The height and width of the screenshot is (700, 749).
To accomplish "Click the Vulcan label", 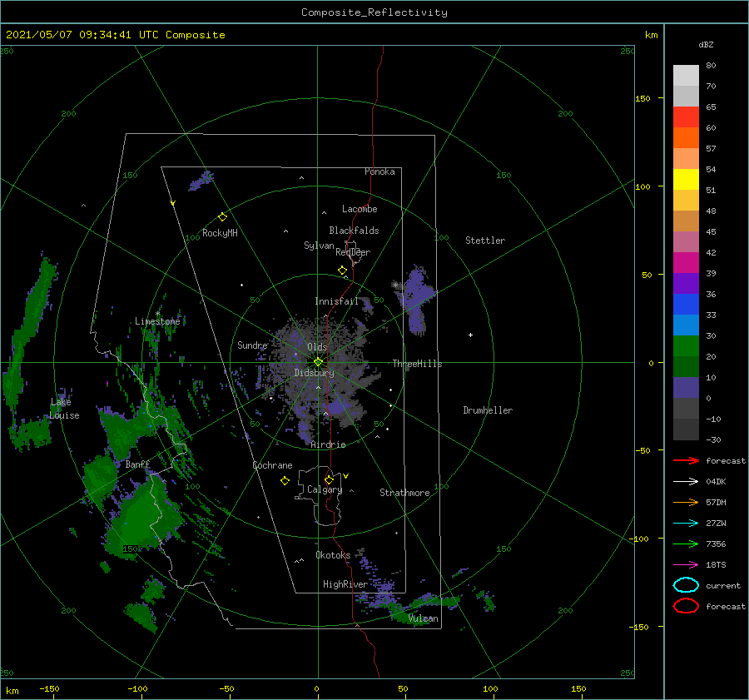I will click(x=424, y=618).
